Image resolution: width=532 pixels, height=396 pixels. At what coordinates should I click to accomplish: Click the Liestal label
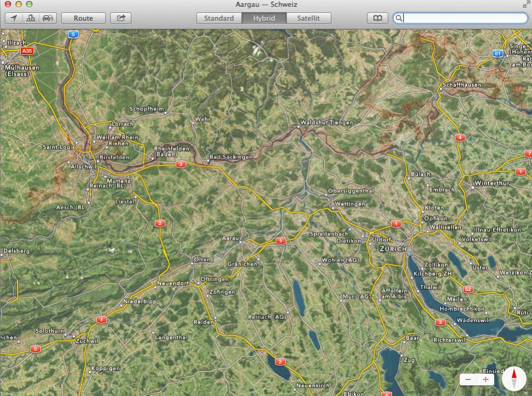click(x=125, y=201)
